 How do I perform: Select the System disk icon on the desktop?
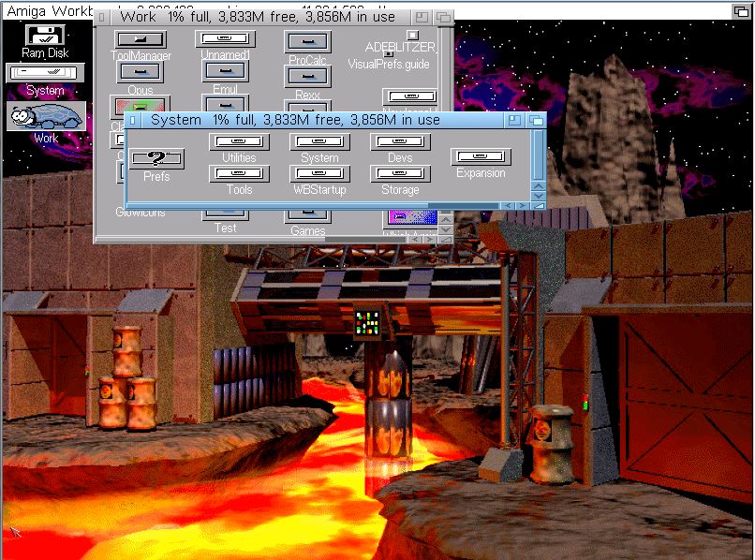click(45, 73)
